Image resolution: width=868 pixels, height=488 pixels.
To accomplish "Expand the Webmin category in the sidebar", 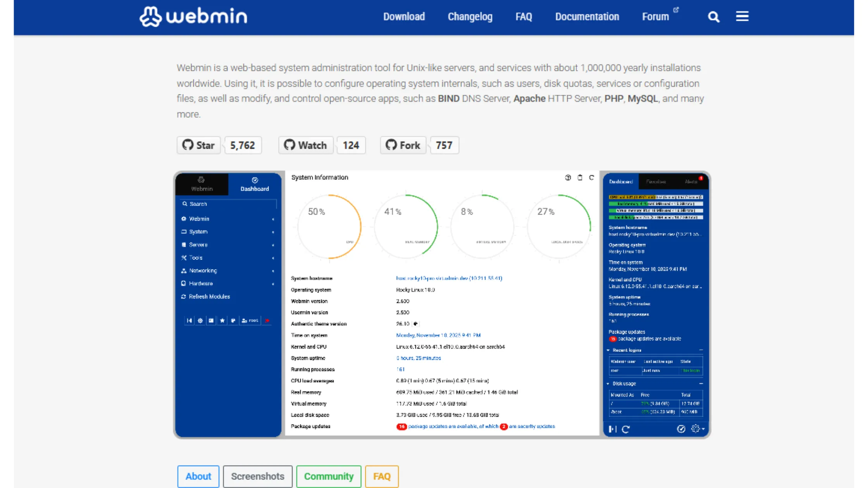I will click(x=228, y=219).
